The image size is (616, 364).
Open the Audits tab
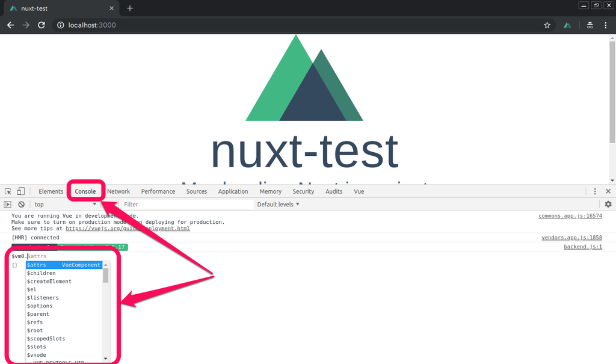(x=334, y=191)
